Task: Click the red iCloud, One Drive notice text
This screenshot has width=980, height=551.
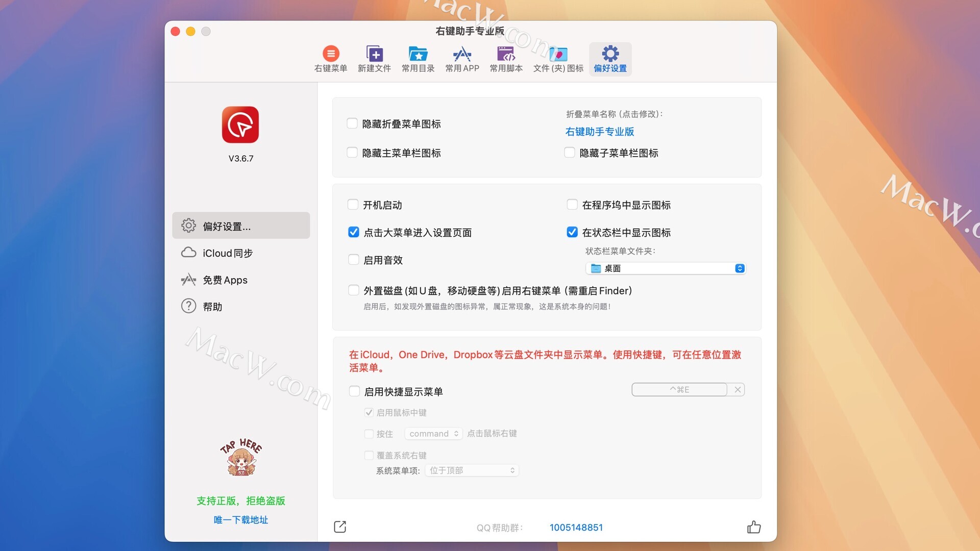Action: [545, 361]
